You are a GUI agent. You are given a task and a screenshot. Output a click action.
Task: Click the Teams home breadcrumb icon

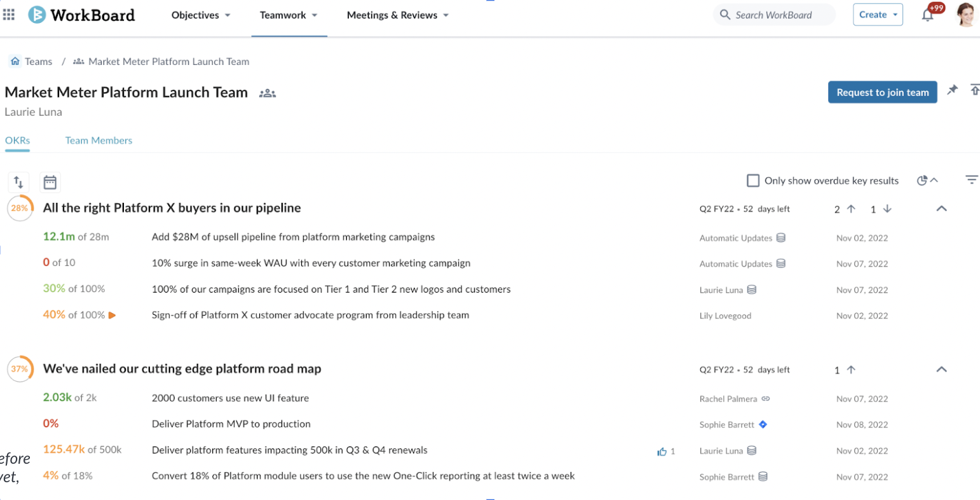[15, 61]
